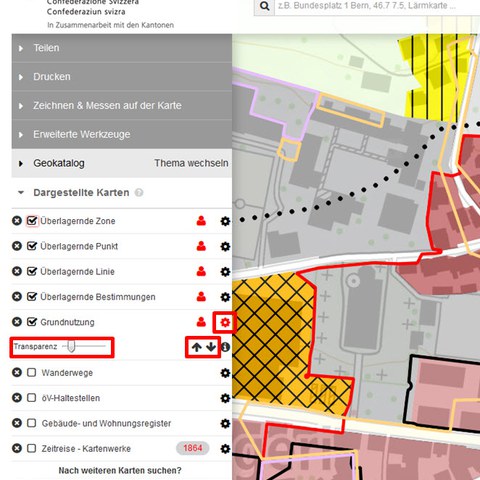
Task: Remove Gebäude- und Wohnungsregister layer
Action: [x=17, y=423]
